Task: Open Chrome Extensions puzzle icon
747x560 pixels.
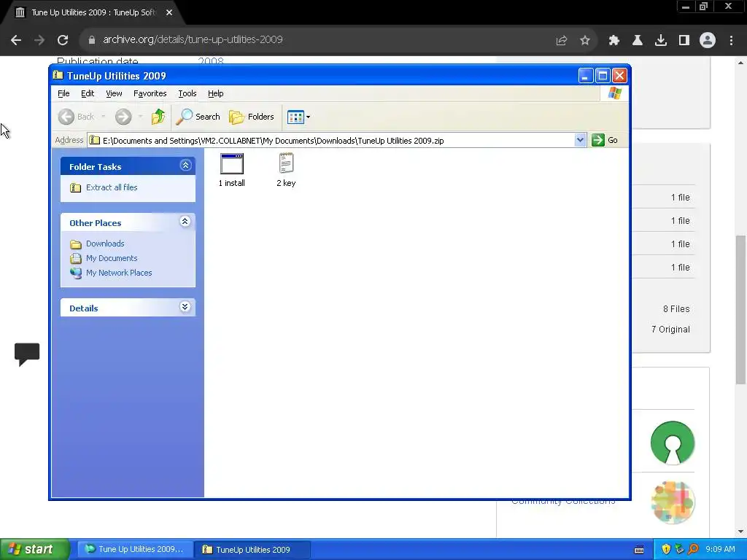Action: 614,40
